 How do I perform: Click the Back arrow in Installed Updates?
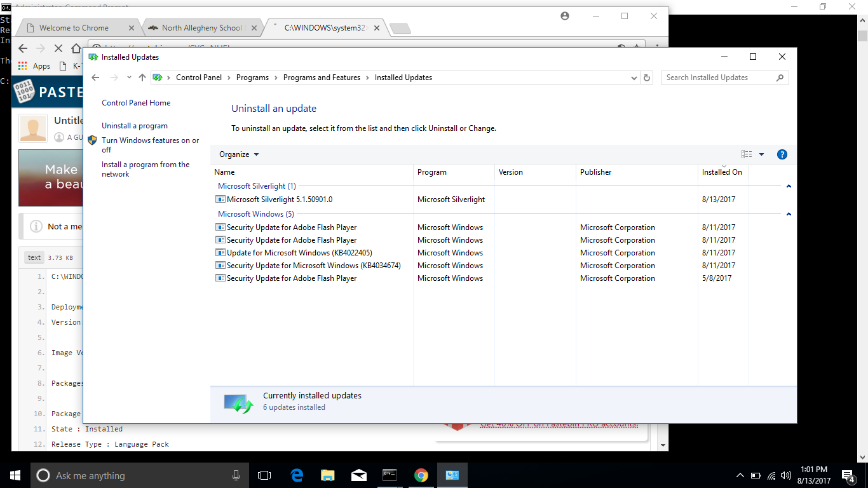click(96, 78)
